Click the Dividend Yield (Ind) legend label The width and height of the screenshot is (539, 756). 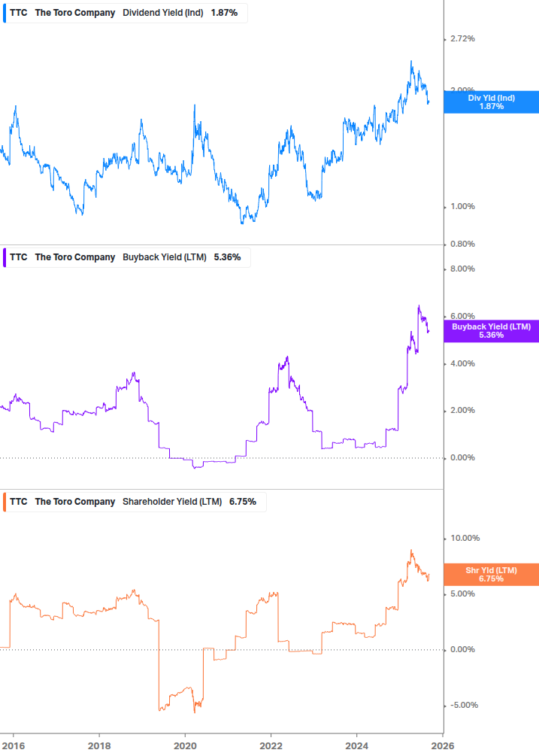pos(163,13)
